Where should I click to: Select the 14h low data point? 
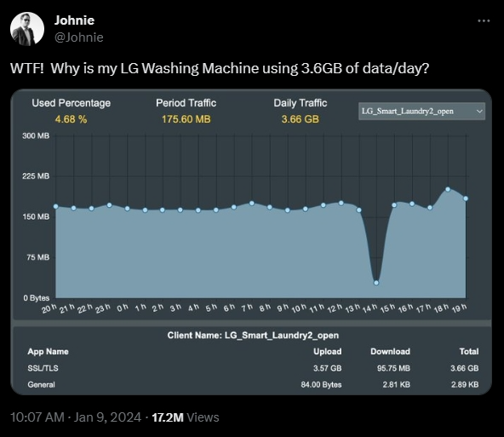point(376,283)
